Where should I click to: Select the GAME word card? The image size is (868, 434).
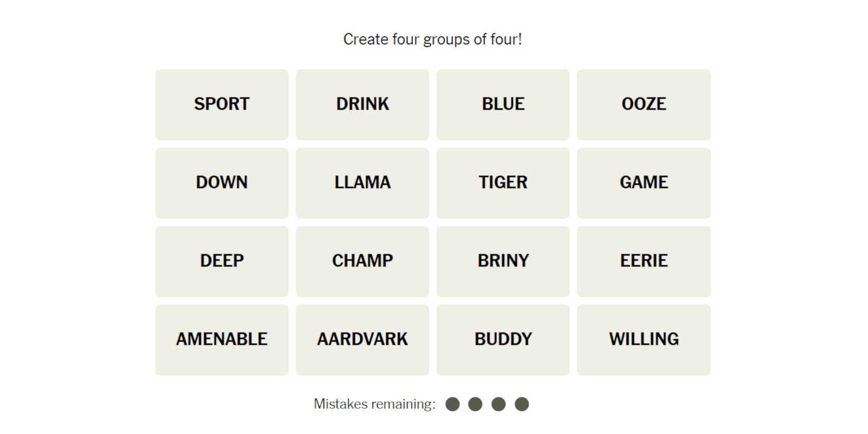tap(643, 183)
